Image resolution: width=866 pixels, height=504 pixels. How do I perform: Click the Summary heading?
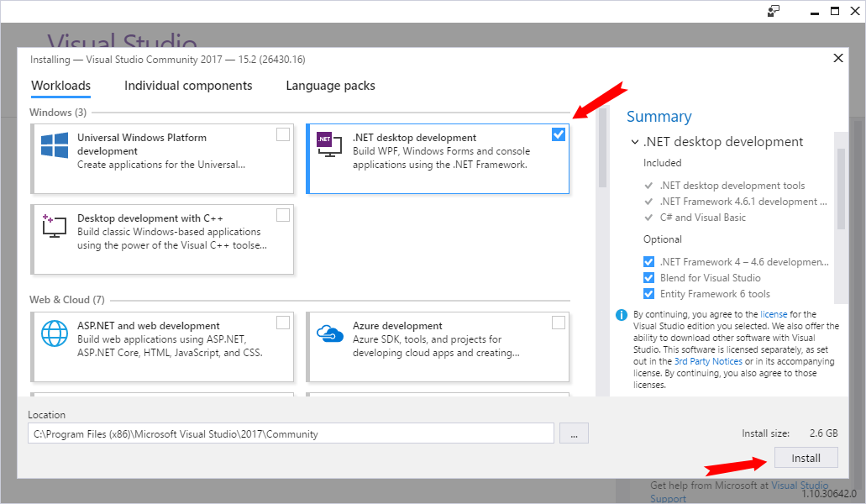click(x=659, y=117)
